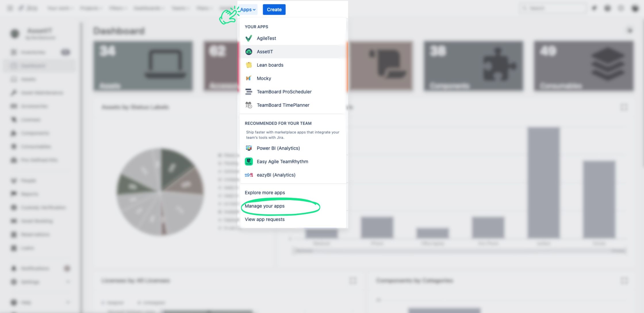Select eazyBI (Analytics) from recommendations

293,175
